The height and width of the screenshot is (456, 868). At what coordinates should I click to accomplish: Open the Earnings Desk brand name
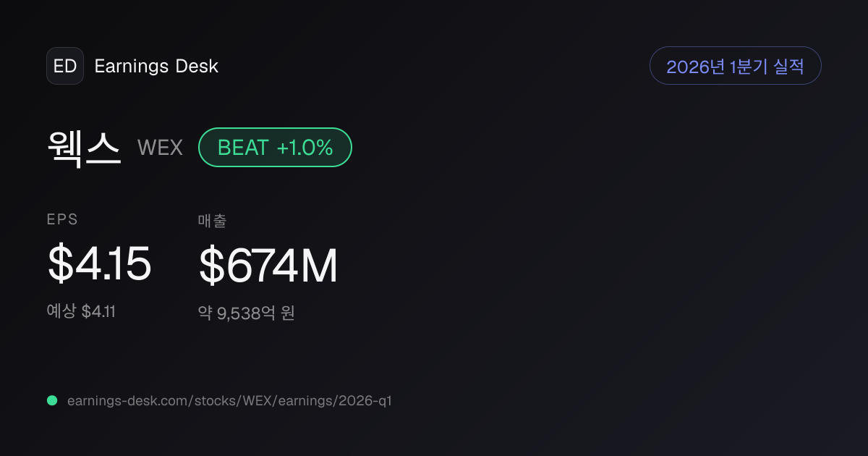click(156, 66)
